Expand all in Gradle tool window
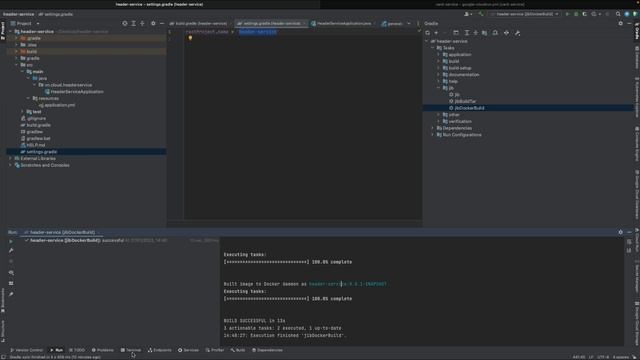The image size is (640, 360). (467, 33)
